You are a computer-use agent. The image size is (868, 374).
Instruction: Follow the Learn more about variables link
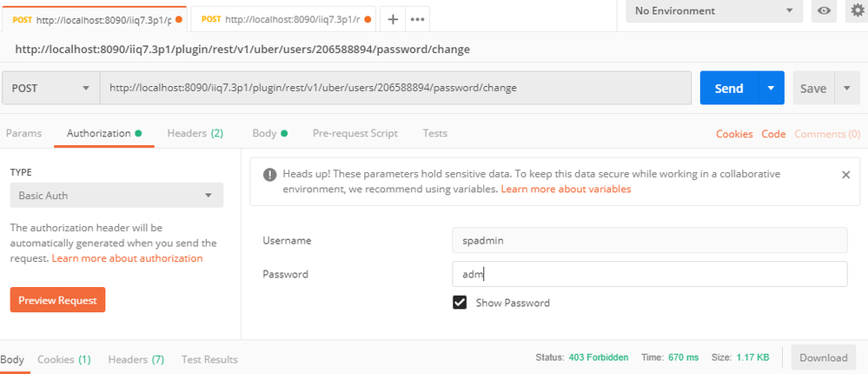566,189
